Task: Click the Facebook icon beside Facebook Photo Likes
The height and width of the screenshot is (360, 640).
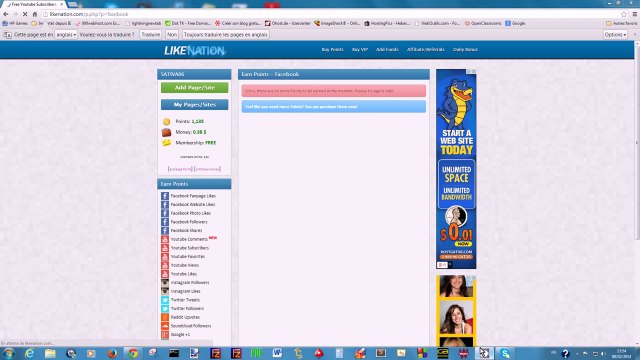Action: pyautogui.click(x=164, y=213)
